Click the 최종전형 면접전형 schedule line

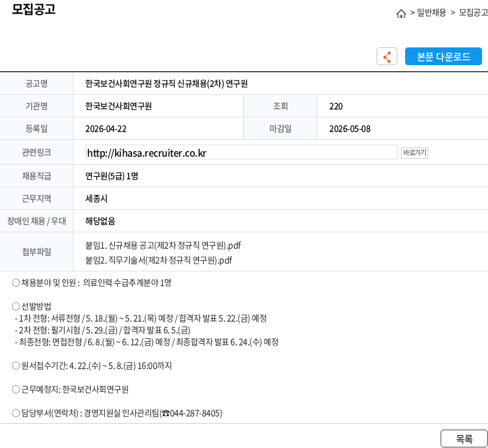point(146,342)
